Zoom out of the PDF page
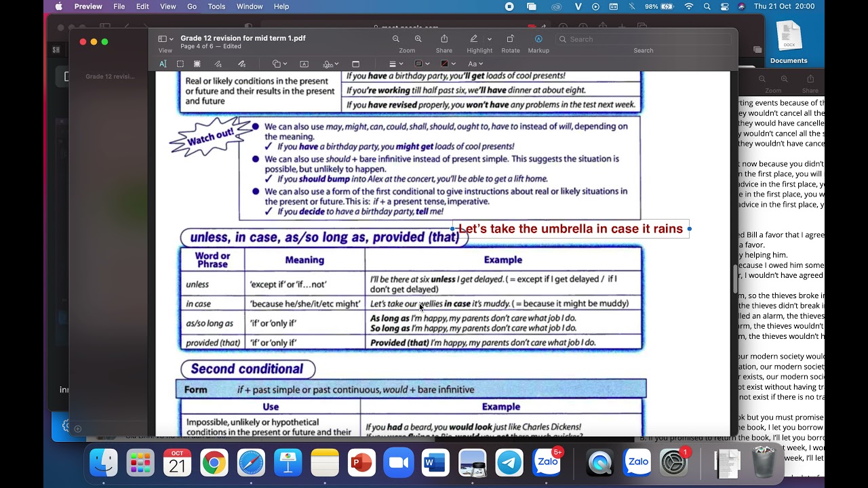Screen dimensions: 868x488 click(396, 39)
